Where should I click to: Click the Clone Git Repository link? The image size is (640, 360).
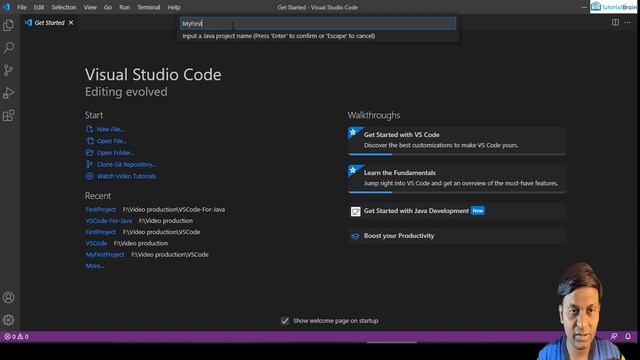126,164
